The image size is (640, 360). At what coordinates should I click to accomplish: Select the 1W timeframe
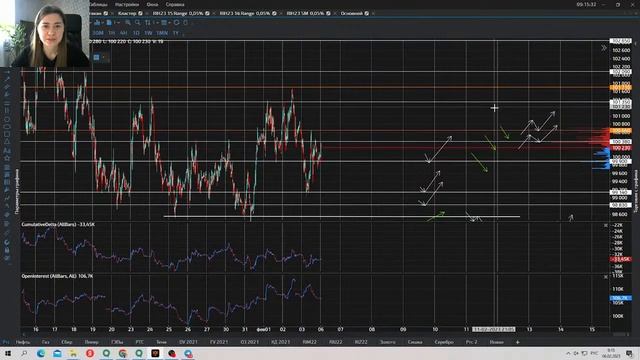[148, 33]
